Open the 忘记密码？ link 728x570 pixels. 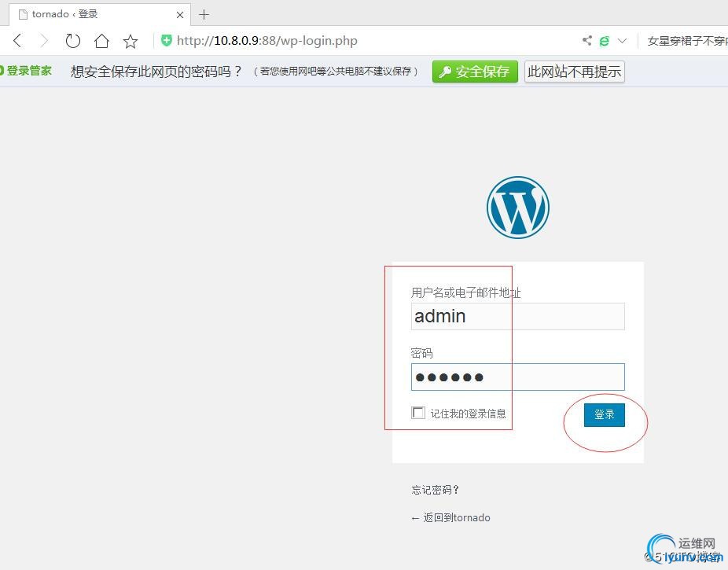coord(435,490)
